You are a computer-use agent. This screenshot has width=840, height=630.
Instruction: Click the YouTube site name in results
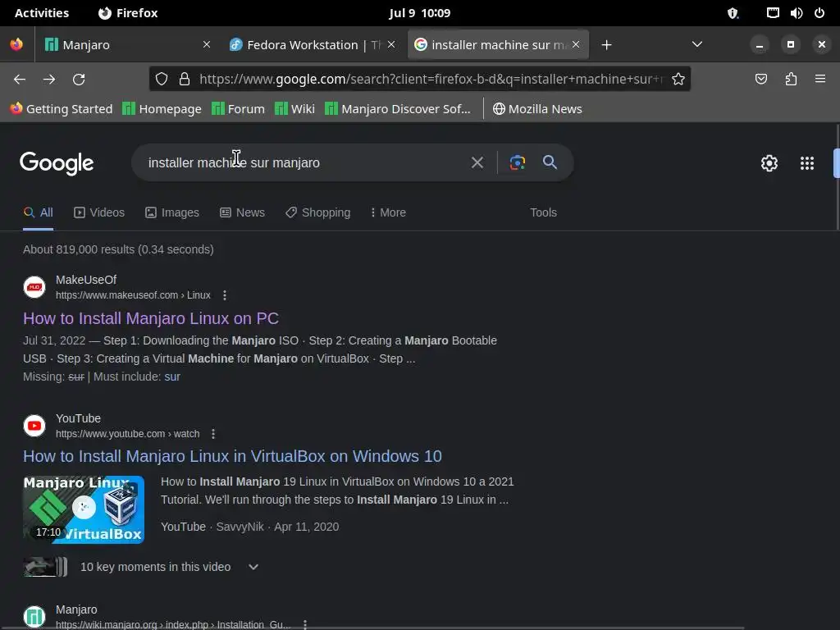pyautogui.click(x=78, y=418)
